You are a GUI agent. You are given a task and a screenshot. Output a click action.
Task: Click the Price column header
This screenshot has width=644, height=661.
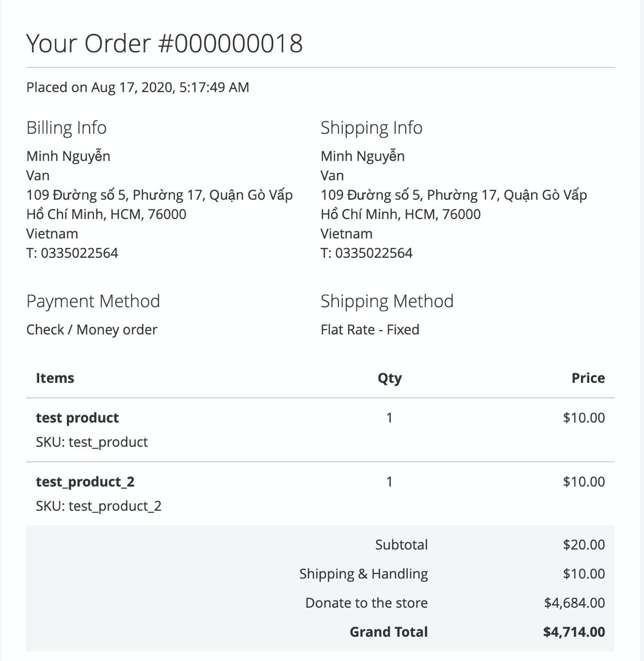point(588,378)
